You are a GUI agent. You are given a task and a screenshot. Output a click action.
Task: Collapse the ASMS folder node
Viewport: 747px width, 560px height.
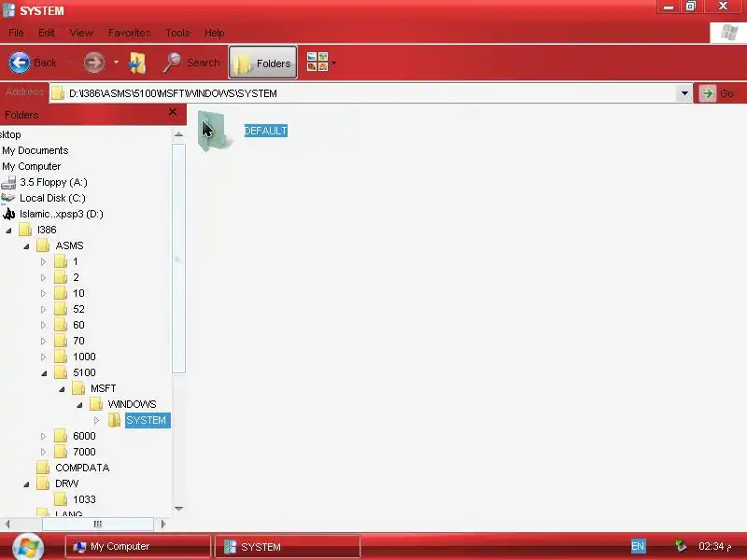(x=26, y=246)
